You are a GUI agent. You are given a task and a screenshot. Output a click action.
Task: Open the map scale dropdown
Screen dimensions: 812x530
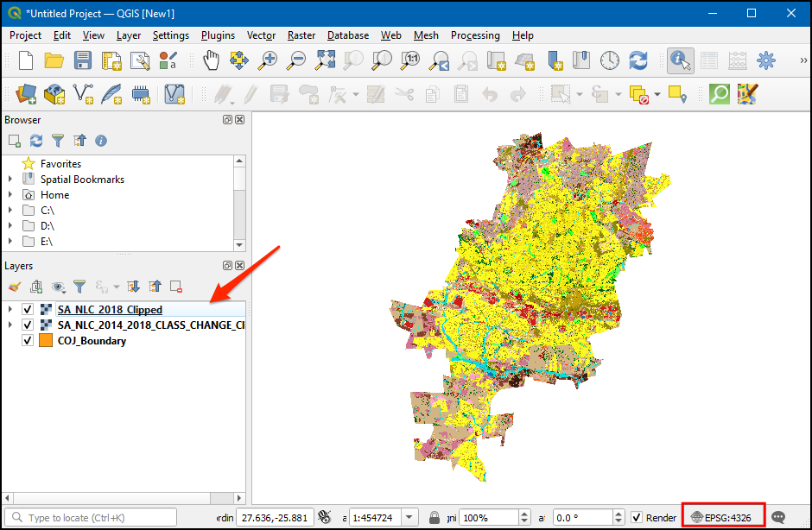pos(409,517)
